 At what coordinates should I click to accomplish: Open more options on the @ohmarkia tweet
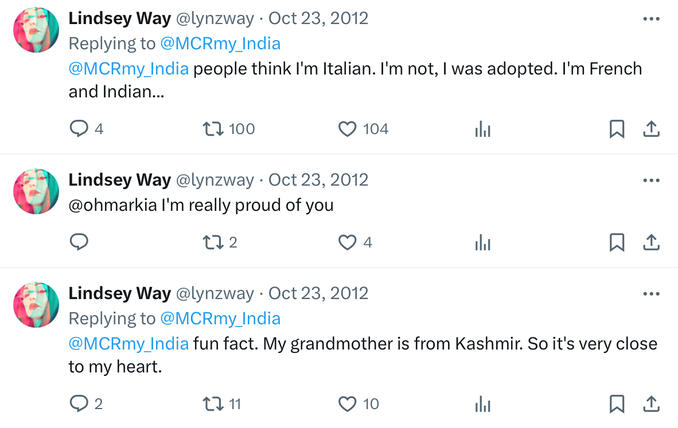[x=651, y=181]
